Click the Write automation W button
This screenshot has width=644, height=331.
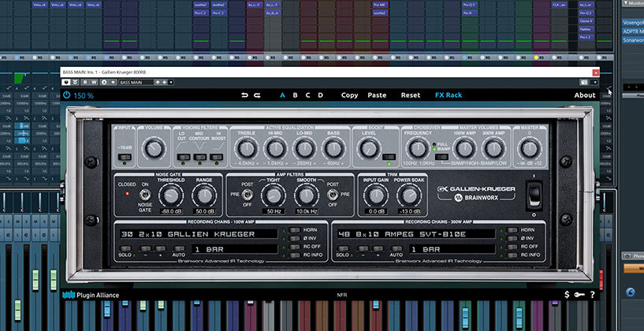point(93,82)
